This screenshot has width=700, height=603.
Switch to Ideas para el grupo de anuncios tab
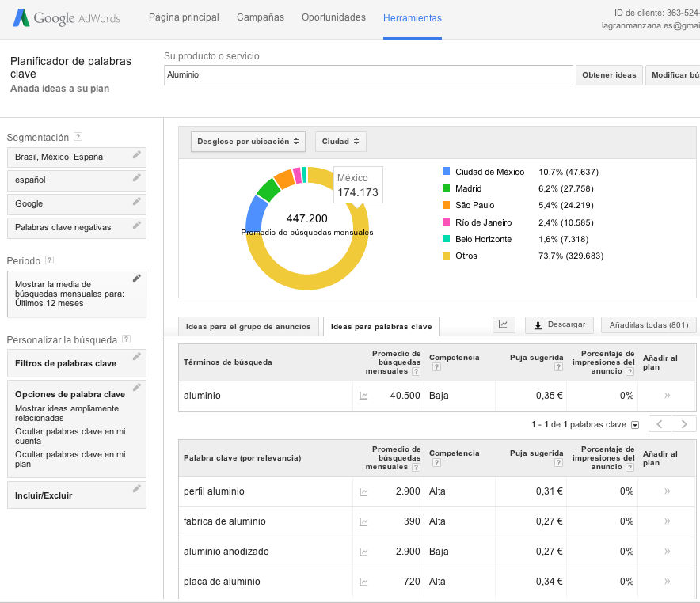pos(241,326)
